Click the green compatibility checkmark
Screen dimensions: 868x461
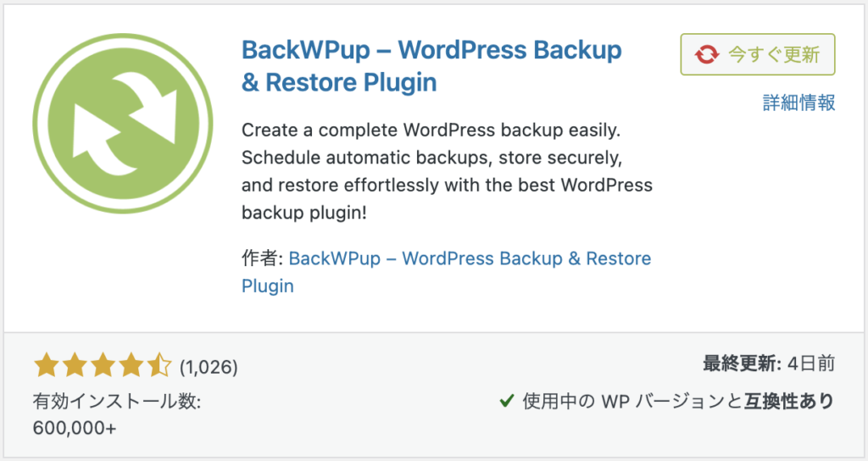(506, 401)
